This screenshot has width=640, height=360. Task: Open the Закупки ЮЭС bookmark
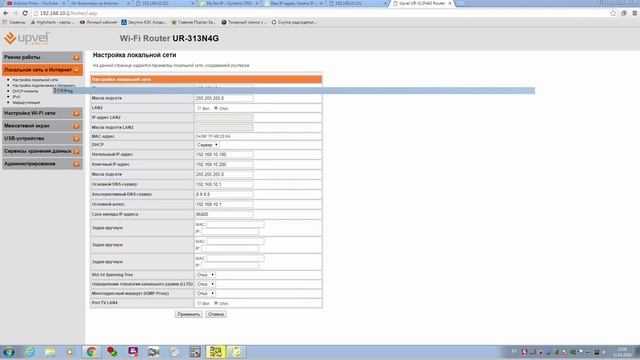[x=144, y=22]
